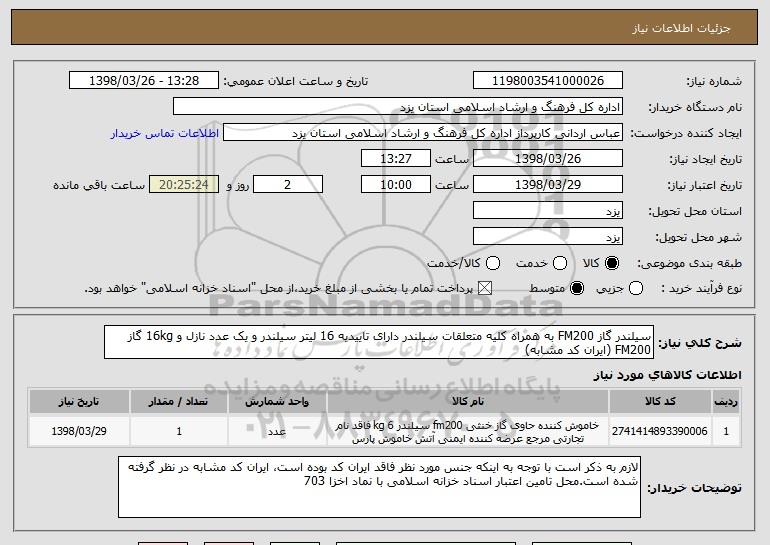Click the creation time field 13:27

pos(396,159)
